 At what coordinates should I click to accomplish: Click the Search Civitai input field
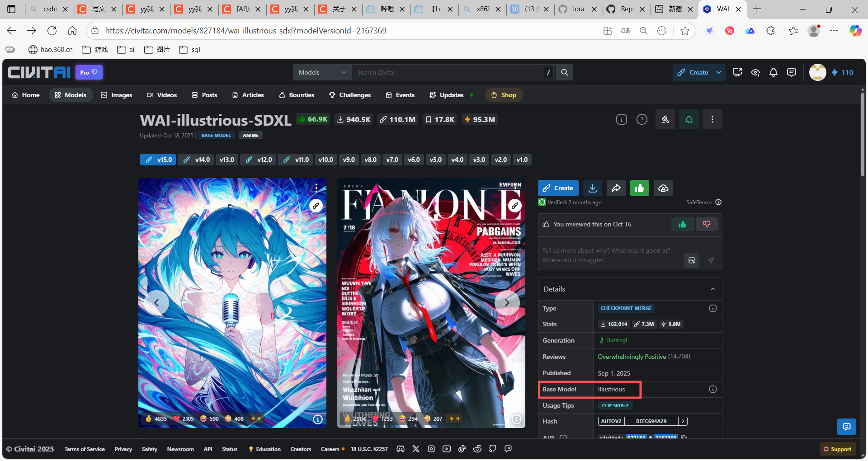[448, 72]
